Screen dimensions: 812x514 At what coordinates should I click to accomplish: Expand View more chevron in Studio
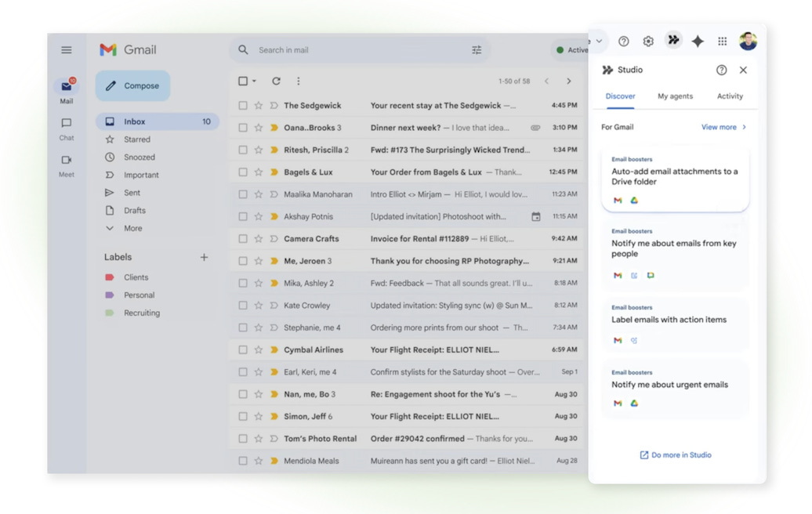(744, 127)
